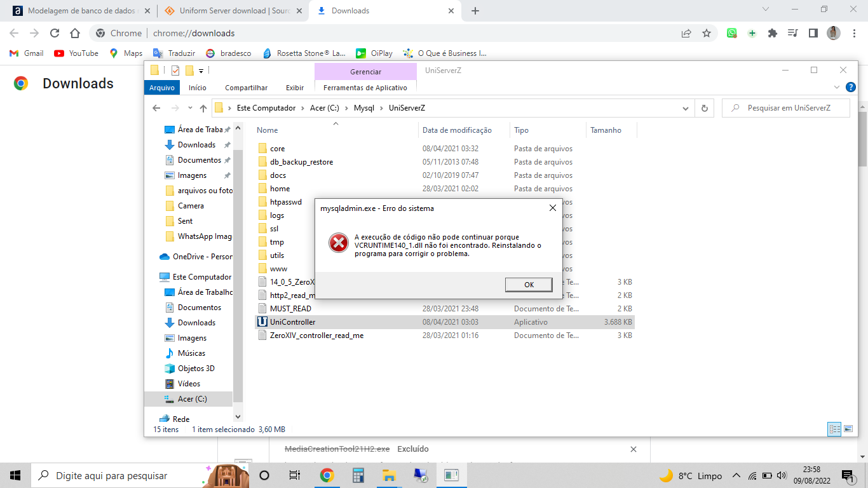
Task: Open Documentos under Quick Access in sidebar
Action: [x=200, y=160]
